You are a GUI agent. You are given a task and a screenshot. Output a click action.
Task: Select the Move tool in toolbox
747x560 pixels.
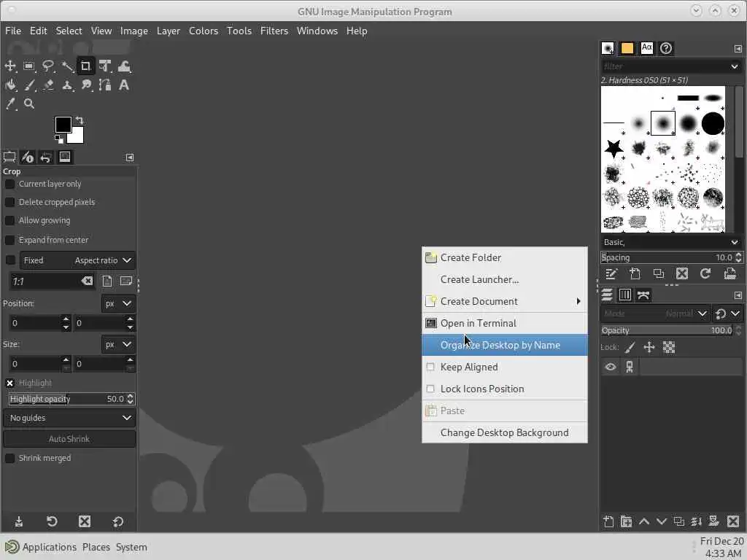pyautogui.click(x=10, y=66)
